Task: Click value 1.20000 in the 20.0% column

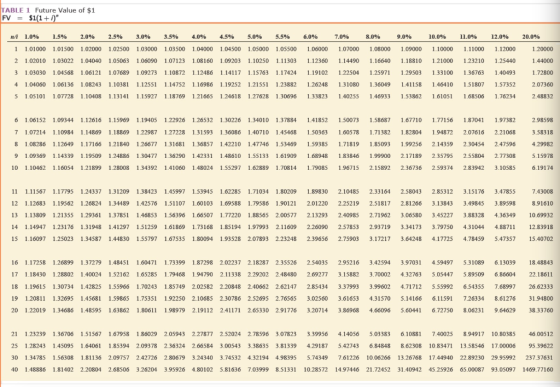Action: tap(542, 49)
